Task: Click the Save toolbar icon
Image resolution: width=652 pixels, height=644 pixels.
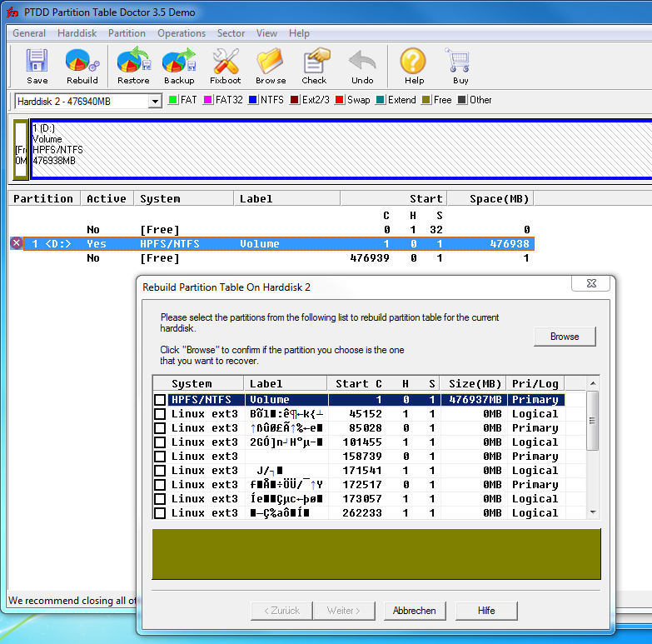Action: [x=37, y=61]
